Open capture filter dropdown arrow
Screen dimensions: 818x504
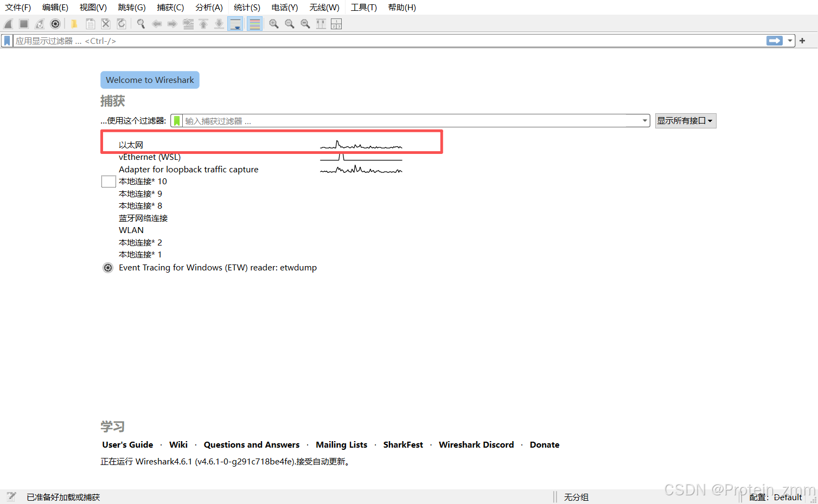coord(645,121)
